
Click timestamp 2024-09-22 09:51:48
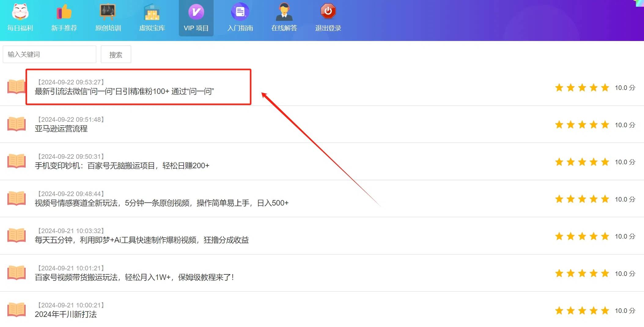[x=71, y=120]
